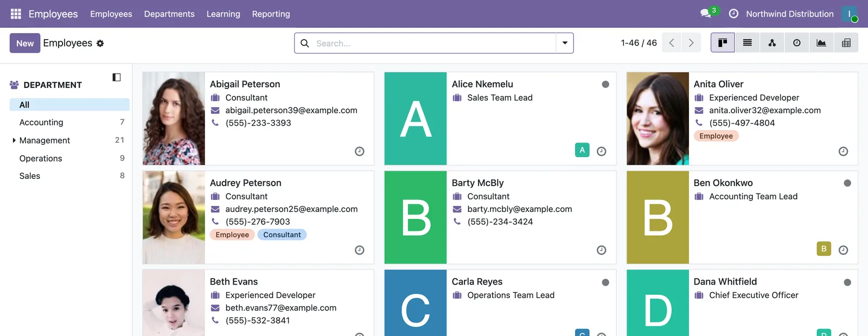The height and width of the screenshot is (336, 868).
Task: Click the Sales Team Lead job title
Action: 500,98
